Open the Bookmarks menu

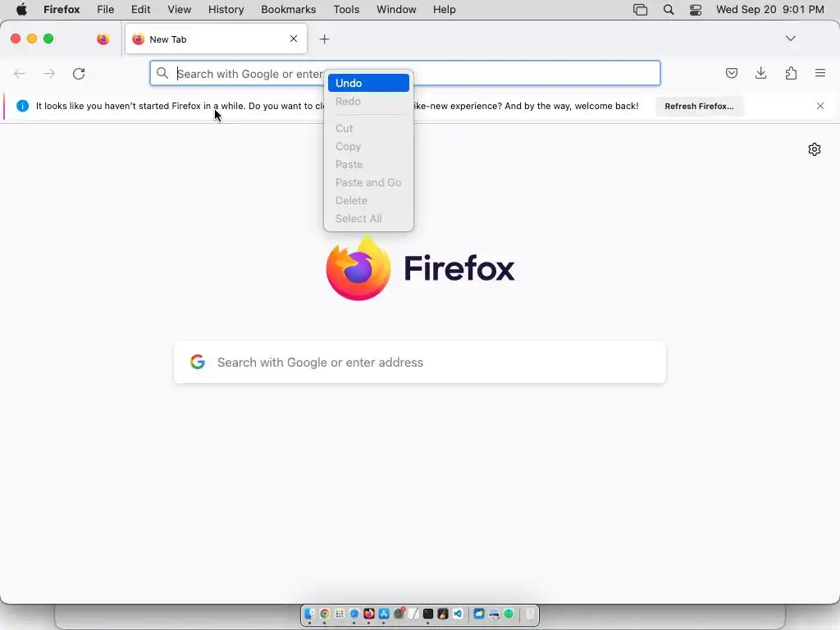(288, 10)
